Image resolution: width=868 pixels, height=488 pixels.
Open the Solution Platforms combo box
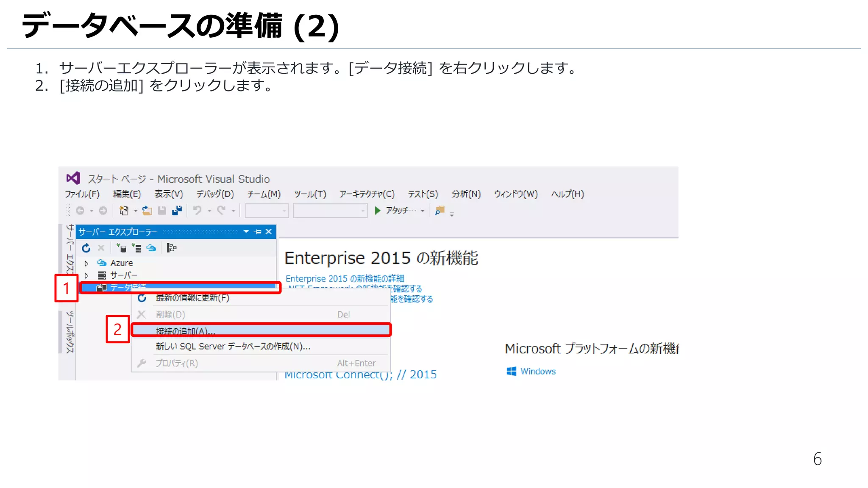(330, 211)
